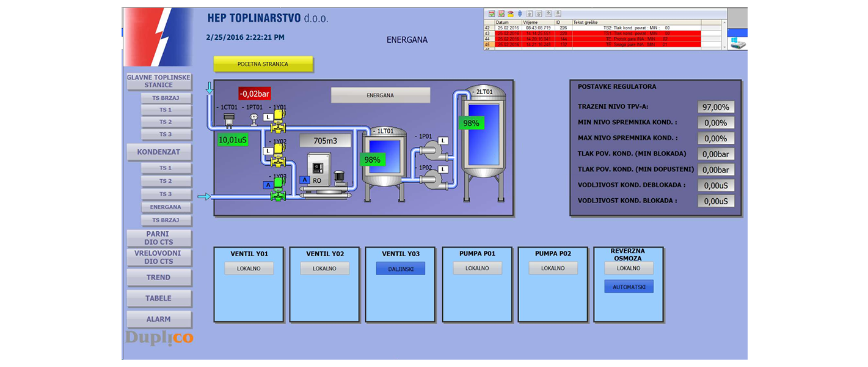The width and height of the screenshot is (868, 367).
Task: Open KONDENZAT menu section
Action: 159,152
